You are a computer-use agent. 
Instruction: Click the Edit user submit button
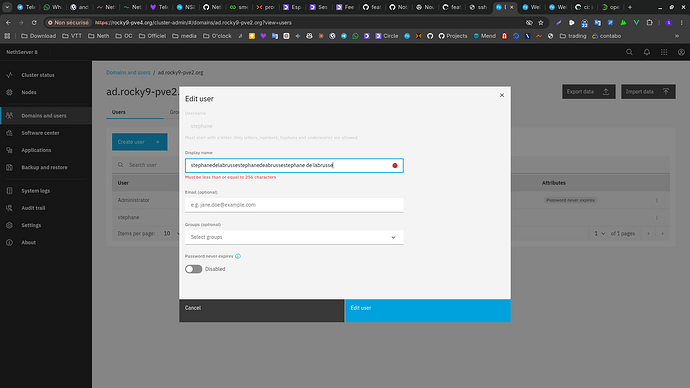click(428, 311)
